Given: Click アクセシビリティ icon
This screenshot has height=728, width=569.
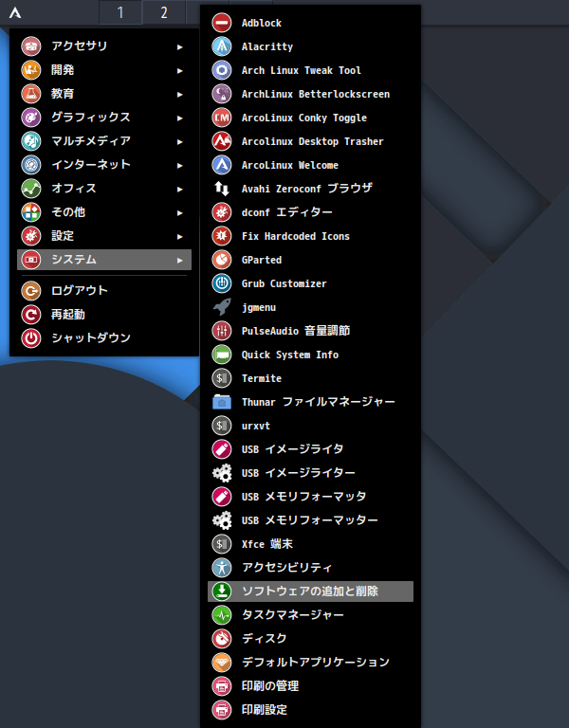Looking at the screenshot, I should [x=222, y=568].
